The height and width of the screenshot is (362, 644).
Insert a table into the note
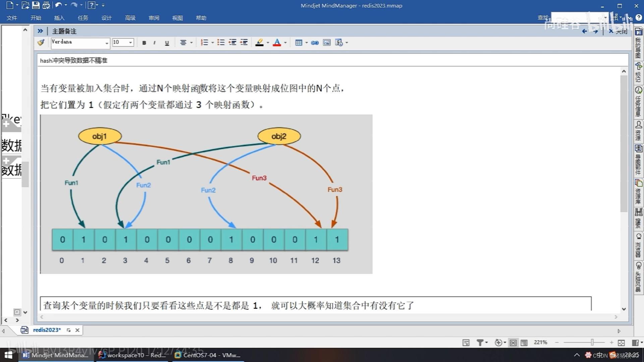pos(298,43)
